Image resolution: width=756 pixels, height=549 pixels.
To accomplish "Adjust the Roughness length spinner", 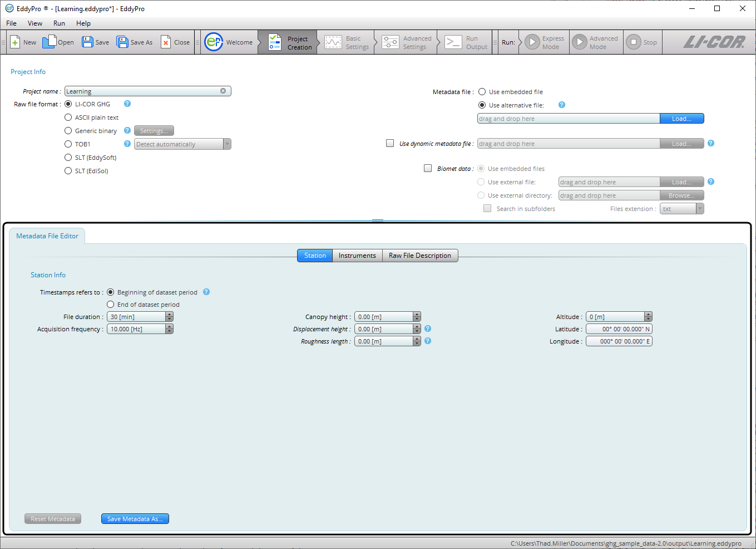I will (417, 341).
